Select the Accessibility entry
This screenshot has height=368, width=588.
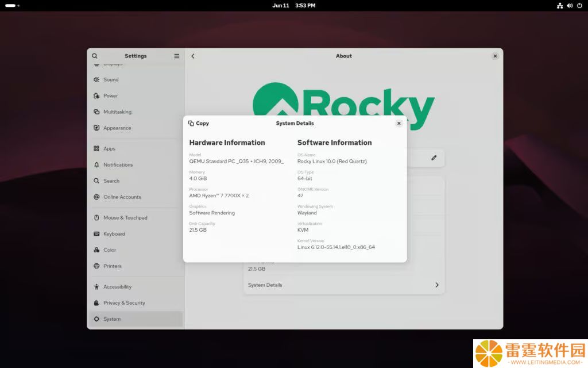(137, 287)
